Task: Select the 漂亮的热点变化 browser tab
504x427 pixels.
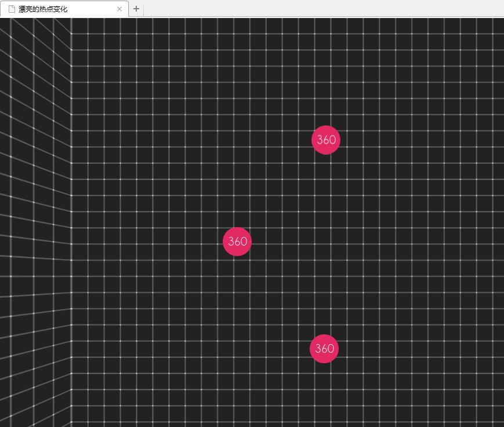Action: pos(64,9)
